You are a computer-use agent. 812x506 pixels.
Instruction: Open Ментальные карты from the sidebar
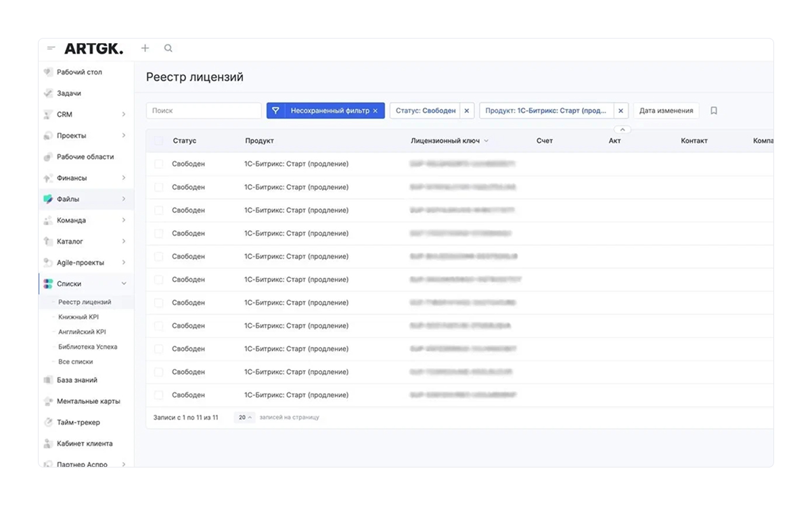tap(88, 401)
